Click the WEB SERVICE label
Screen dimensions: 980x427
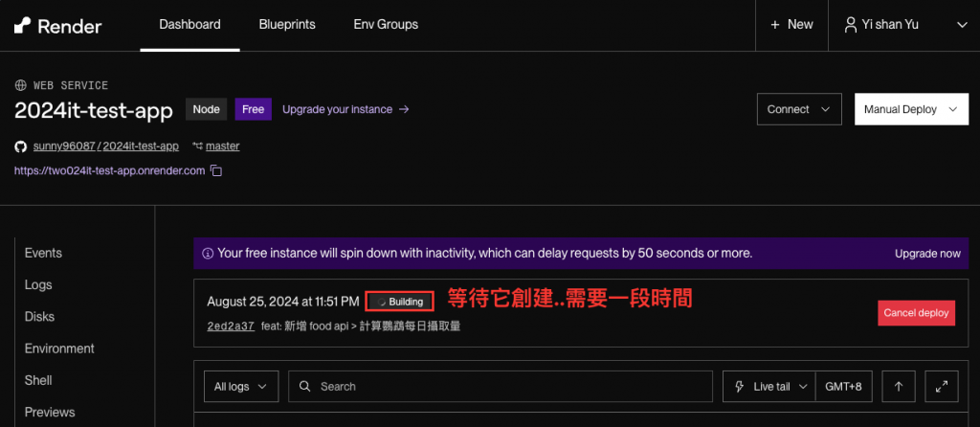click(71, 85)
